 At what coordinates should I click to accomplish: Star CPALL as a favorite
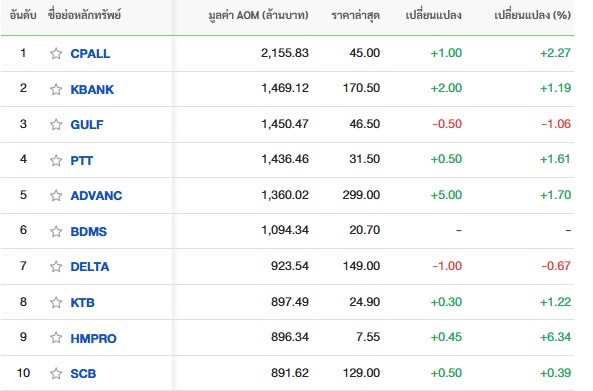(56, 53)
